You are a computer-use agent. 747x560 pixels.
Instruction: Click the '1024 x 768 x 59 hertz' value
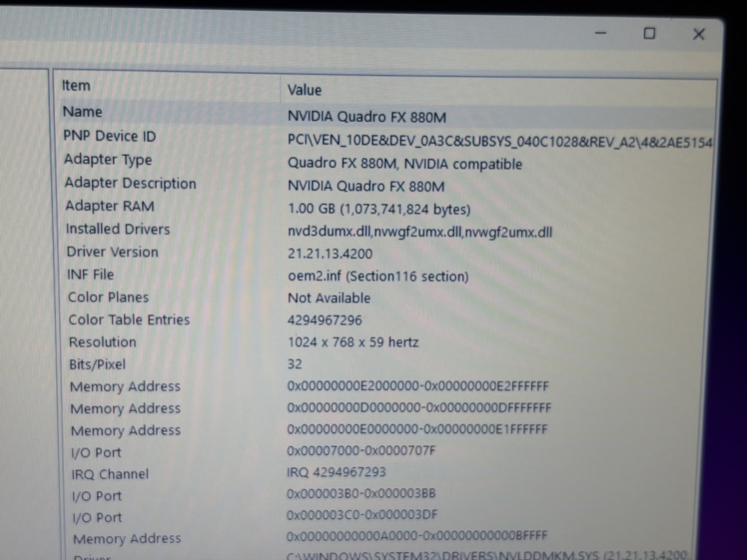coord(353,343)
